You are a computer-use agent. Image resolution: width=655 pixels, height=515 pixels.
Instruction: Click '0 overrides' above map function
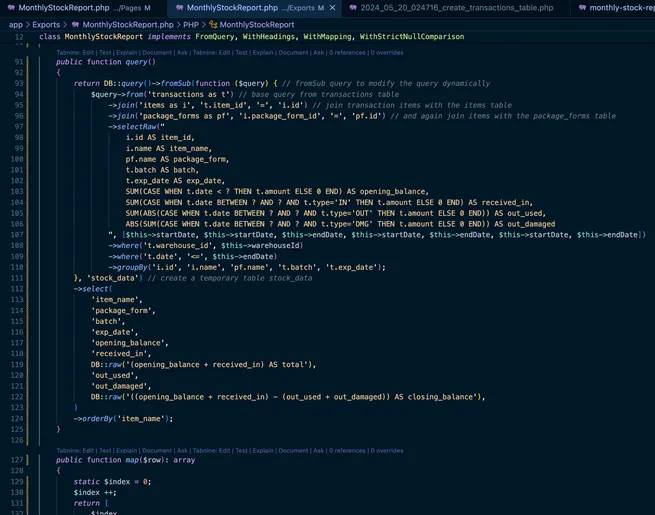click(x=387, y=451)
